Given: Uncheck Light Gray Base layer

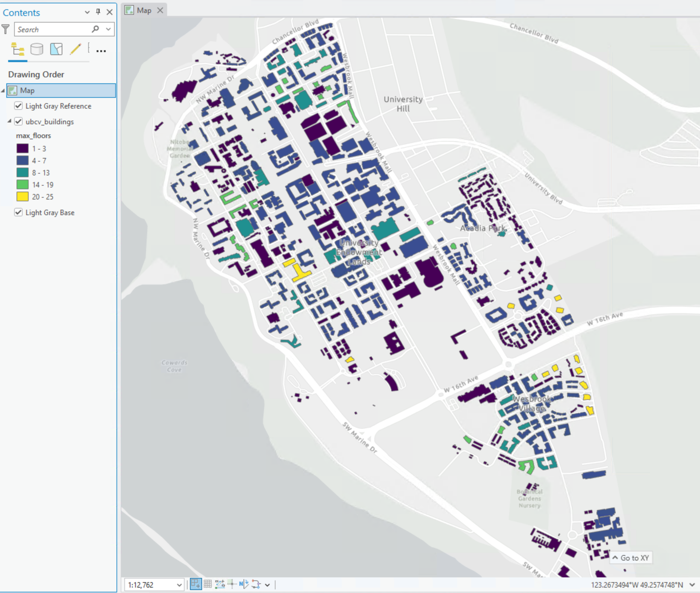Looking at the screenshot, I should point(18,212).
